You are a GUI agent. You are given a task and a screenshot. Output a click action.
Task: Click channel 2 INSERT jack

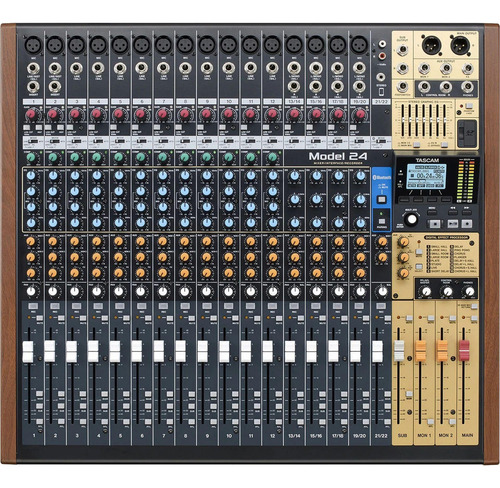click(x=55, y=87)
